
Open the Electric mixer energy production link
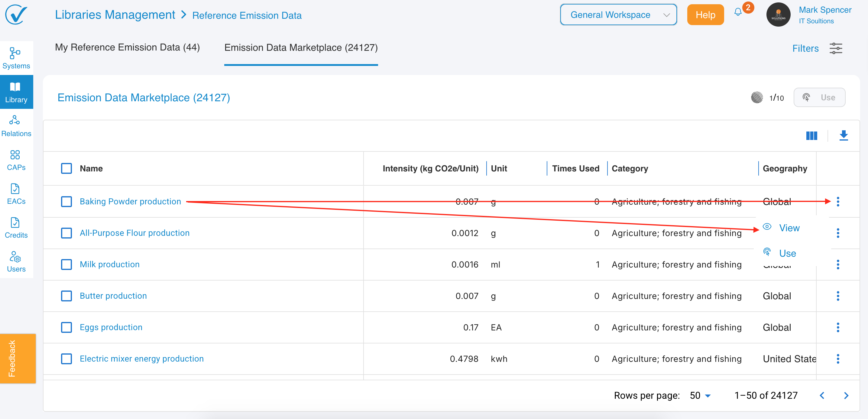141,359
